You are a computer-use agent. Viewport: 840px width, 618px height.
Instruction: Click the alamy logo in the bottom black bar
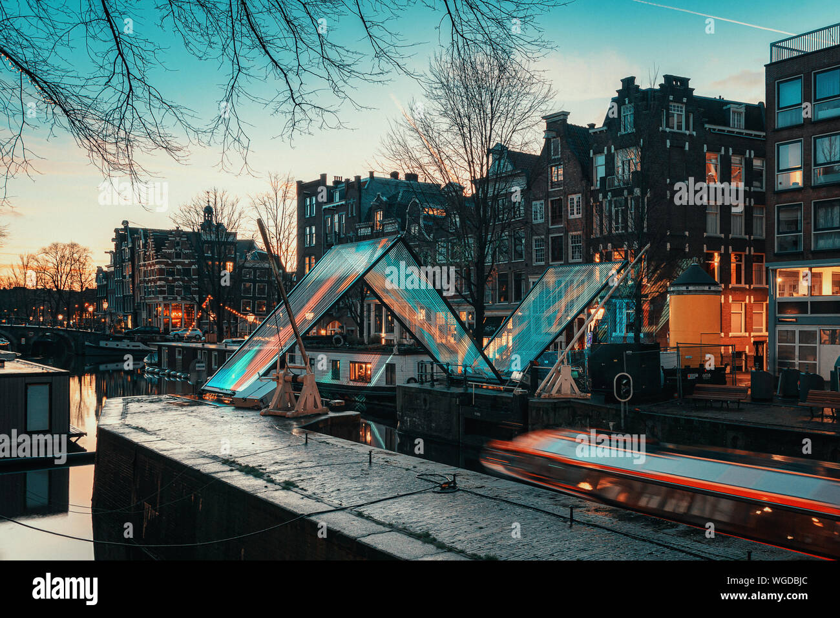(65, 589)
